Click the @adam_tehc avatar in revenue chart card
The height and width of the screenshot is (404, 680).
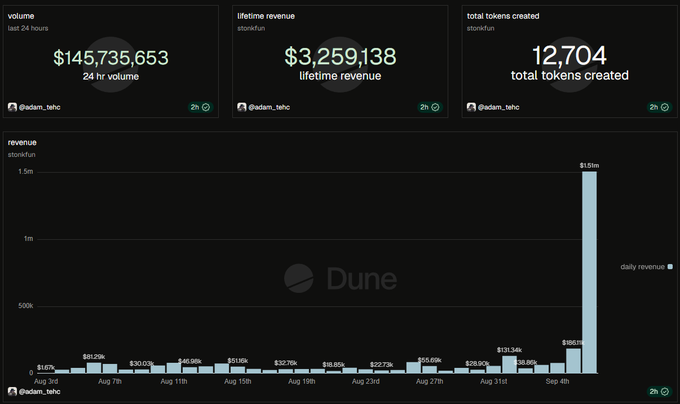(x=12, y=391)
